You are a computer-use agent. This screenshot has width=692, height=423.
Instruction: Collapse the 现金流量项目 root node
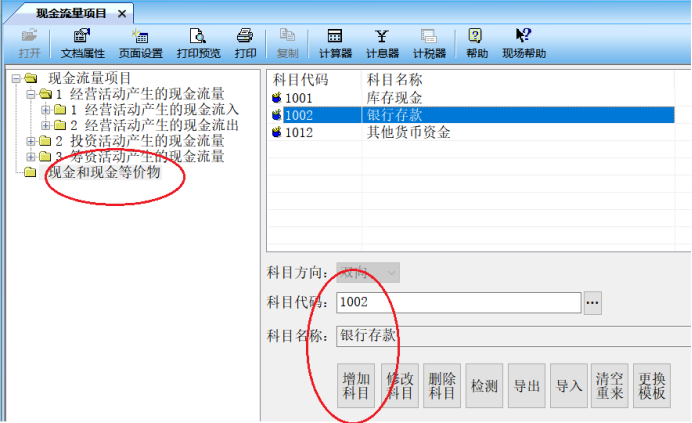pyautogui.click(x=16, y=78)
